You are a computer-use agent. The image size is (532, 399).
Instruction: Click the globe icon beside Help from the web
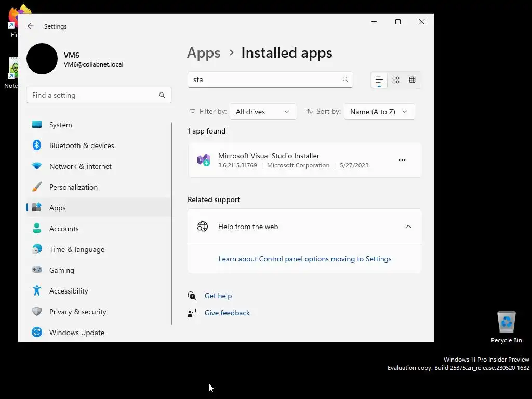(203, 227)
